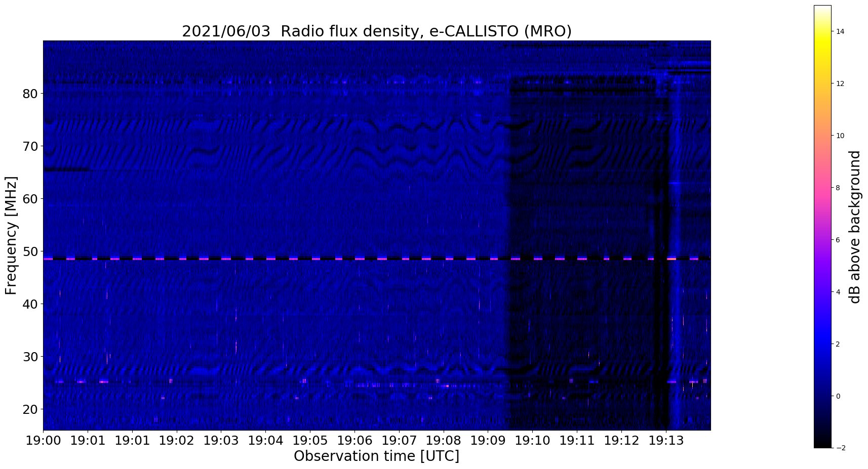Screen dimensions: 868x469
Task: Click the 19:00 time tick label
Action: point(43,440)
